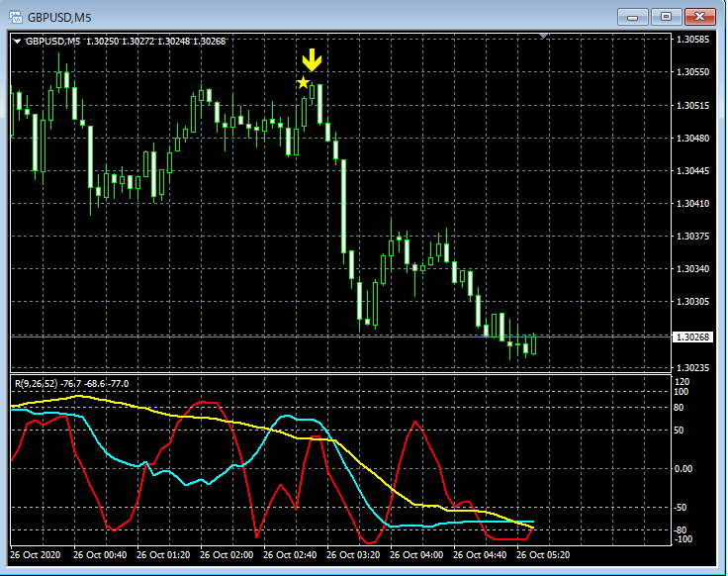Click the 26 Oct 04:00 time label

click(416, 554)
